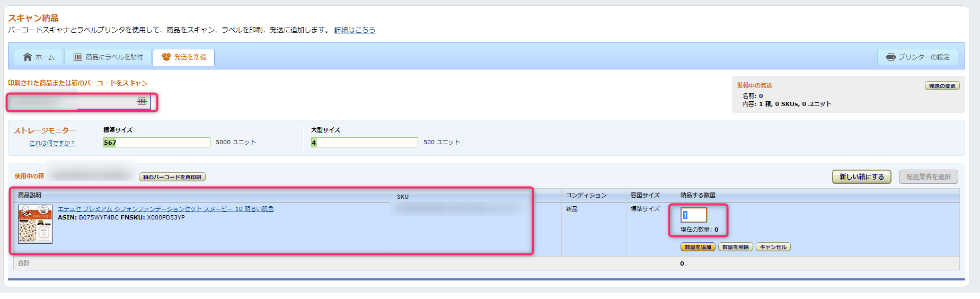The image size is (980, 299).
Task: Focus the barcode scan input field
Action: tap(74, 101)
